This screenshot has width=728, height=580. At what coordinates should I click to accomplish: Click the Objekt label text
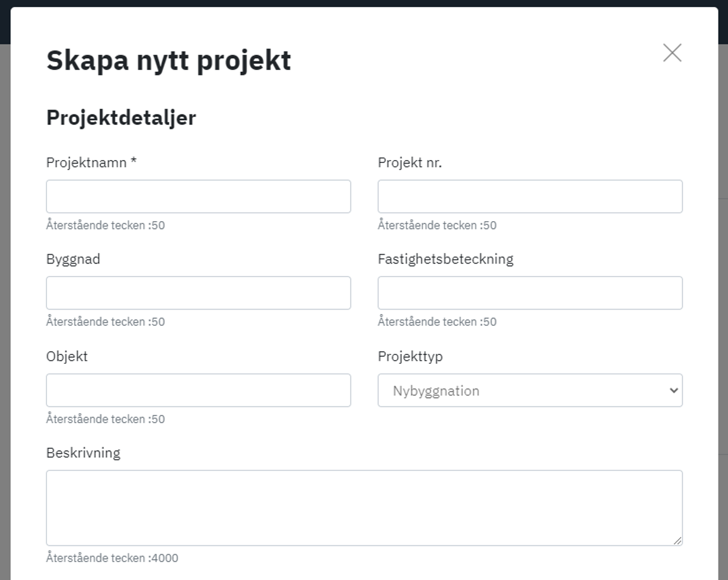coord(67,357)
